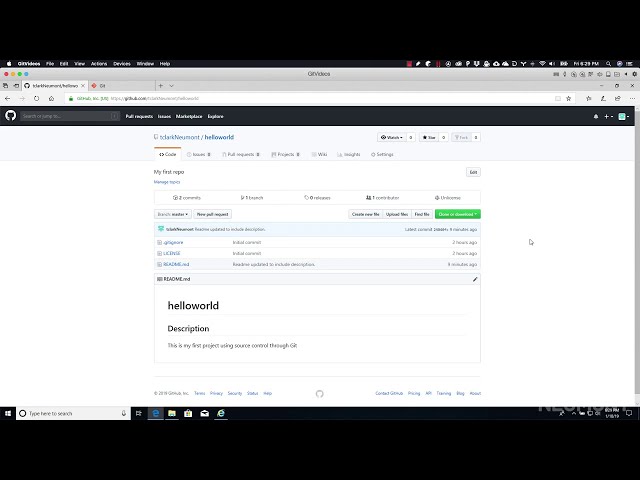Switch to the Insights tab
This screenshot has height=480, width=640.
(x=349, y=154)
